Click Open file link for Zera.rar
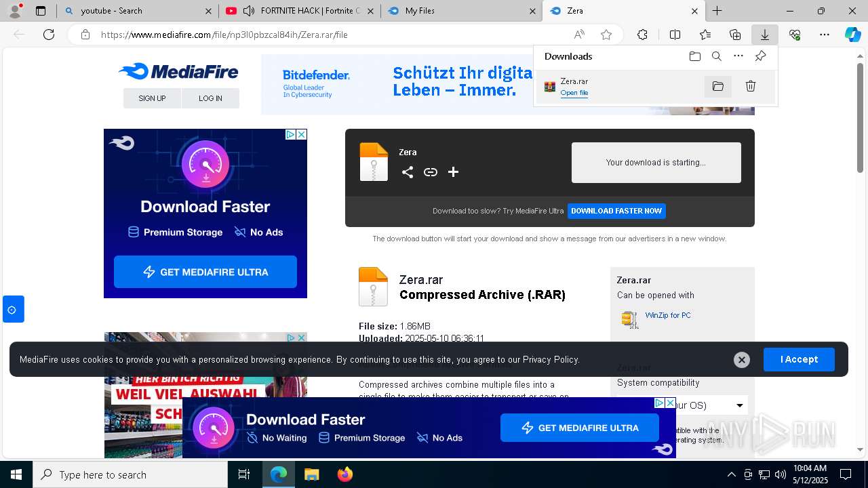Viewport: 868px width, 488px height. pos(574,93)
